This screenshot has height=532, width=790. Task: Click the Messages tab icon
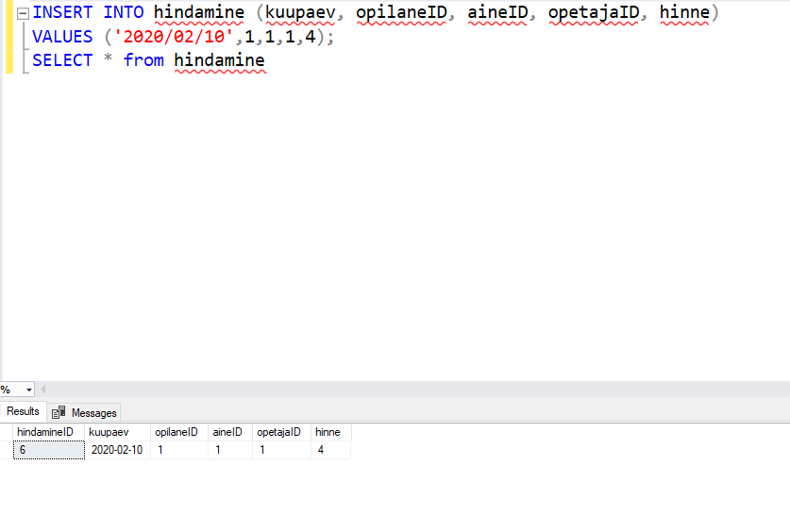(59, 412)
